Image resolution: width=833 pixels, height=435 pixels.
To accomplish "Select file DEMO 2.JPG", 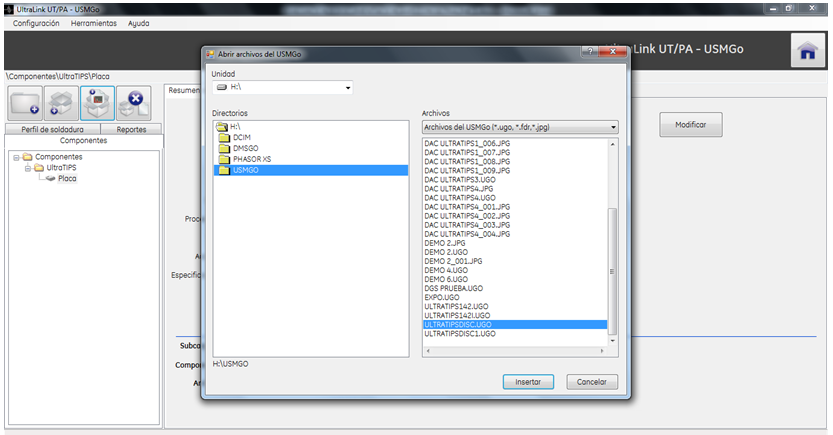I will coord(445,243).
